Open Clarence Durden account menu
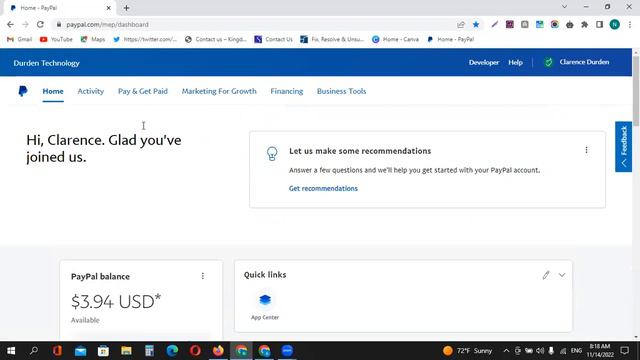Image resolution: width=640 pixels, height=360 pixels. tap(584, 62)
